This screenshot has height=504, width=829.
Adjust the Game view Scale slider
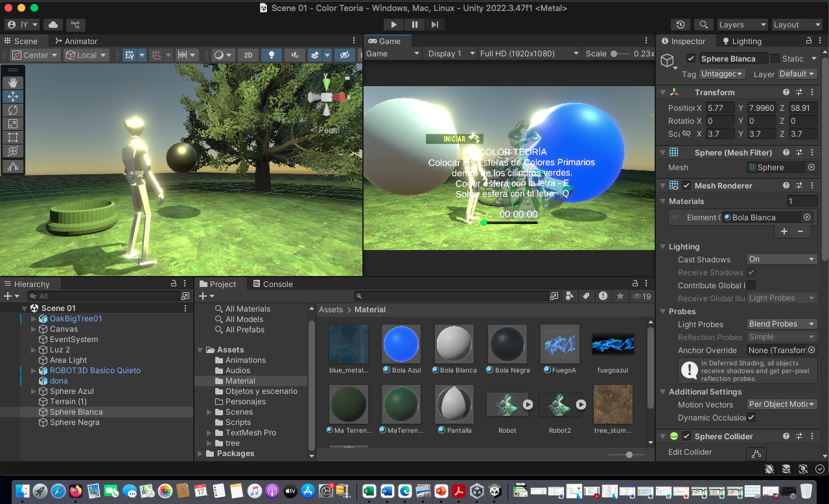[x=614, y=54]
